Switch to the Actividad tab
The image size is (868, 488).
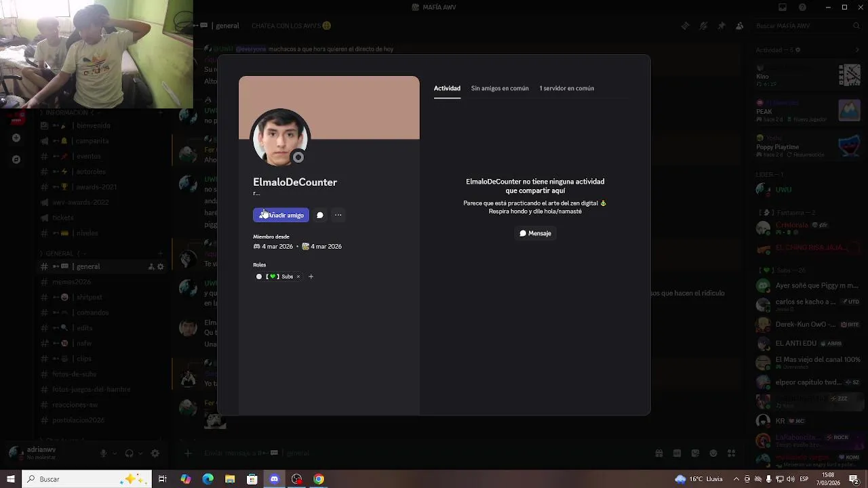click(447, 88)
